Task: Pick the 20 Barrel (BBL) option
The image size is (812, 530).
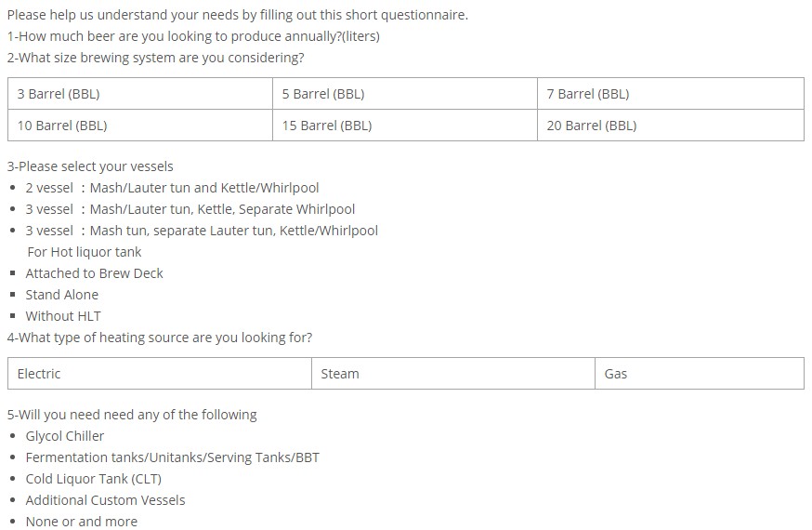Action: (591, 126)
